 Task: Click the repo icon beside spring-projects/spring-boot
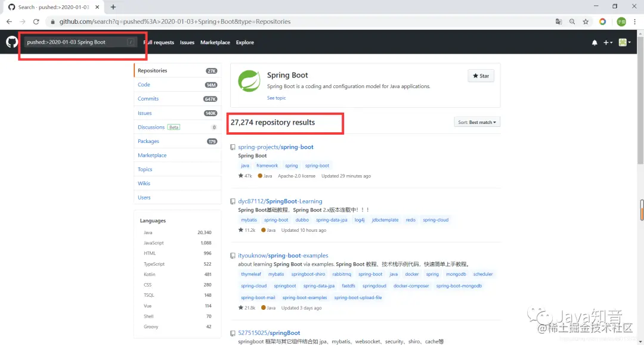click(x=233, y=147)
